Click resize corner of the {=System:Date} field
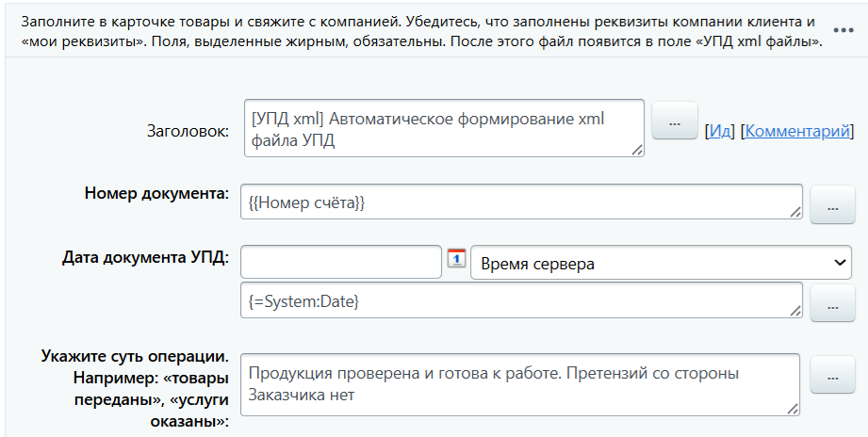The height and width of the screenshot is (437, 868). 796,311
